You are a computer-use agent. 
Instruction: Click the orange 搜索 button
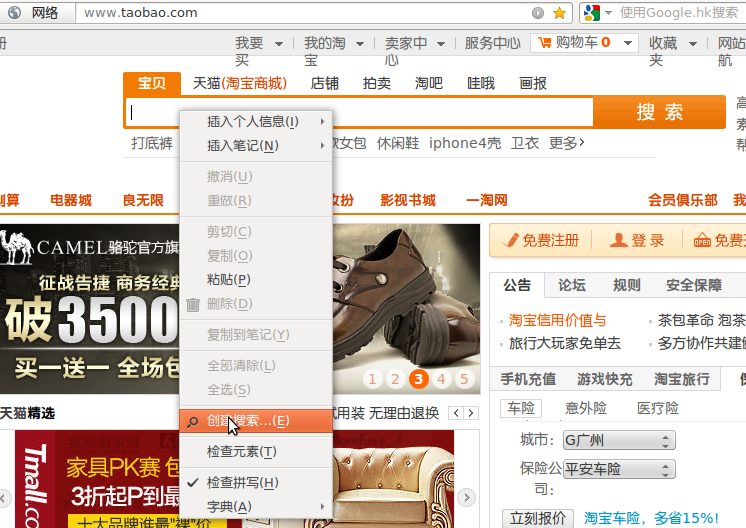click(x=659, y=112)
